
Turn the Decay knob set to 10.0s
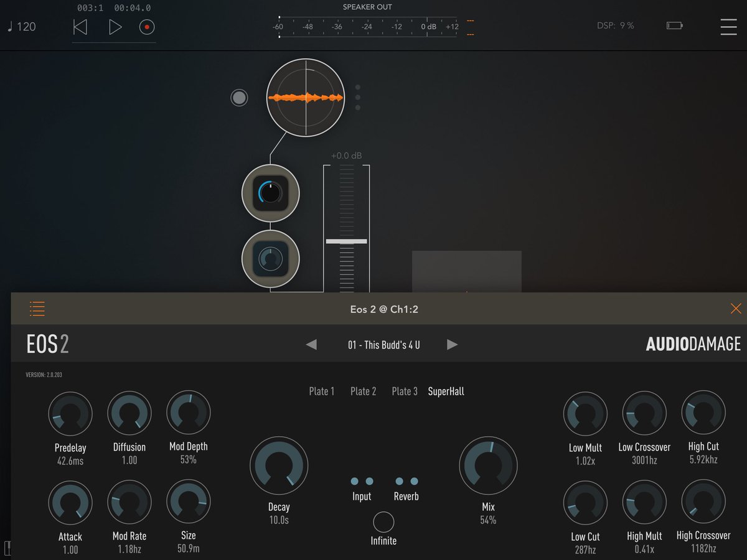click(279, 465)
